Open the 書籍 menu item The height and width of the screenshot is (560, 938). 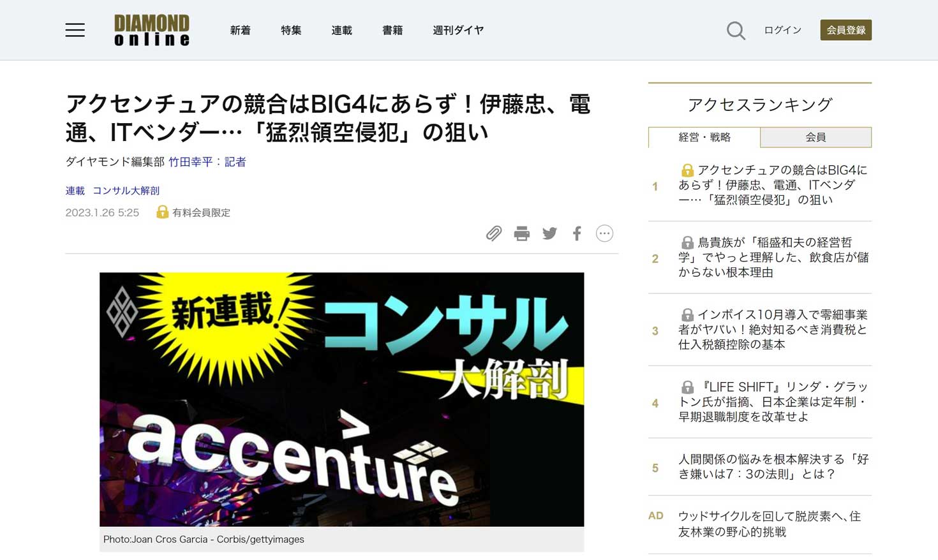(392, 30)
